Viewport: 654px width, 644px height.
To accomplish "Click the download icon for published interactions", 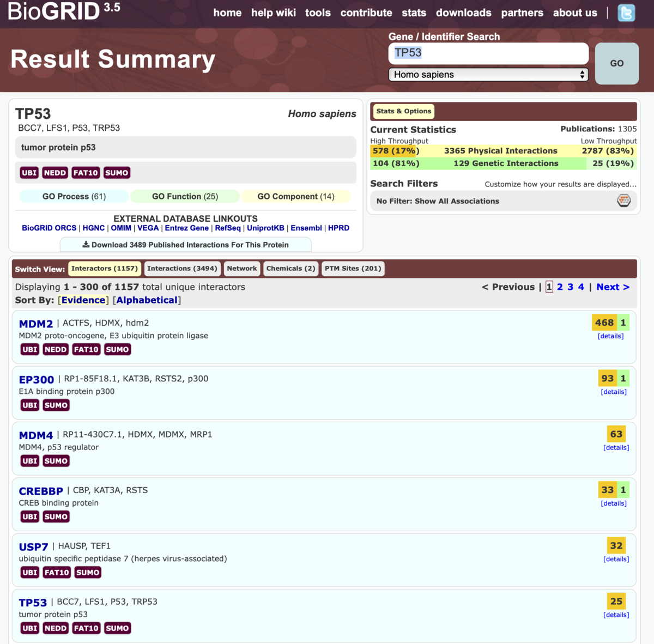I will pyautogui.click(x=86, y=244).
